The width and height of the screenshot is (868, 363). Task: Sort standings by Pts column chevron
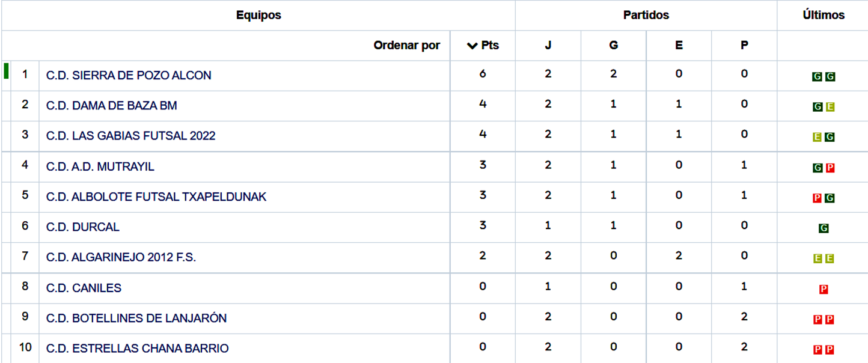(x=472, y=46)
